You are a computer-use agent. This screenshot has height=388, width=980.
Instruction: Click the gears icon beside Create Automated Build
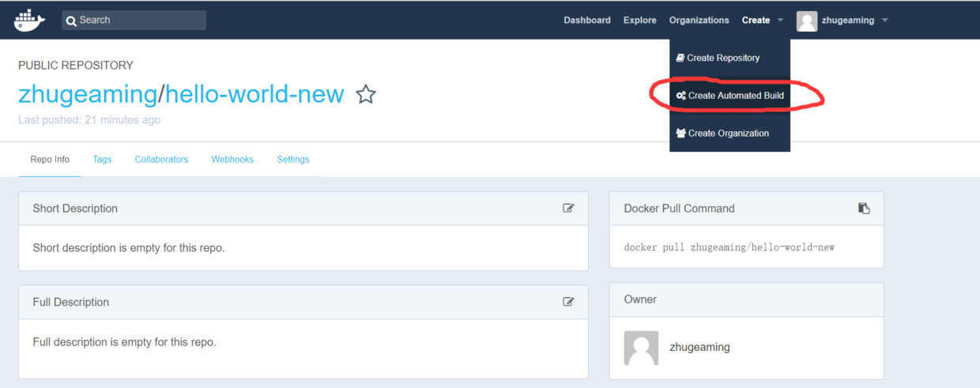click(681, 96)
